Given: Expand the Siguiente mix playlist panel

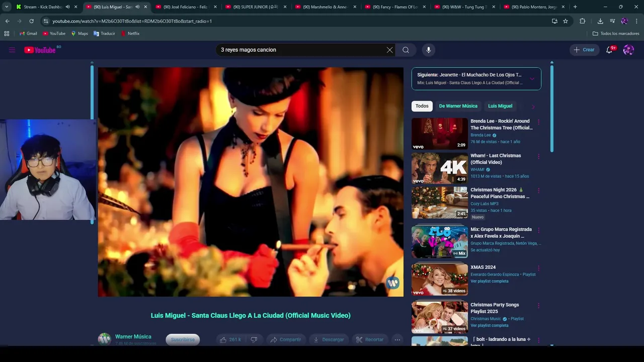Looking at the screenshot, I should point(532,78).
